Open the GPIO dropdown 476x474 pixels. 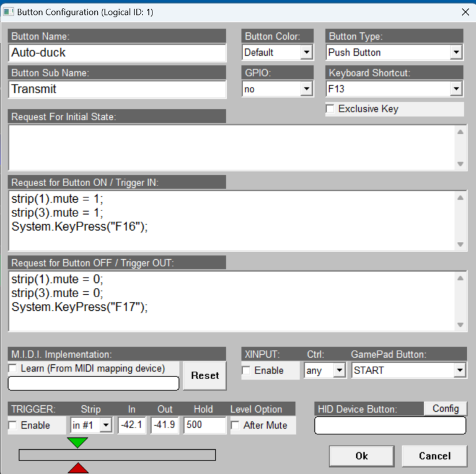pyautogui.click(x=307, y=89)
